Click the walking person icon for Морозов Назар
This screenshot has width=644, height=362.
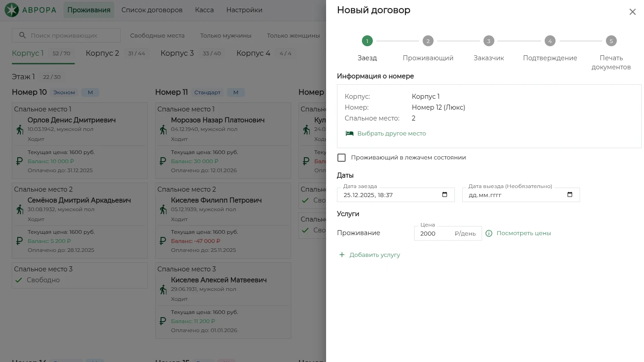tap(163, 130)
